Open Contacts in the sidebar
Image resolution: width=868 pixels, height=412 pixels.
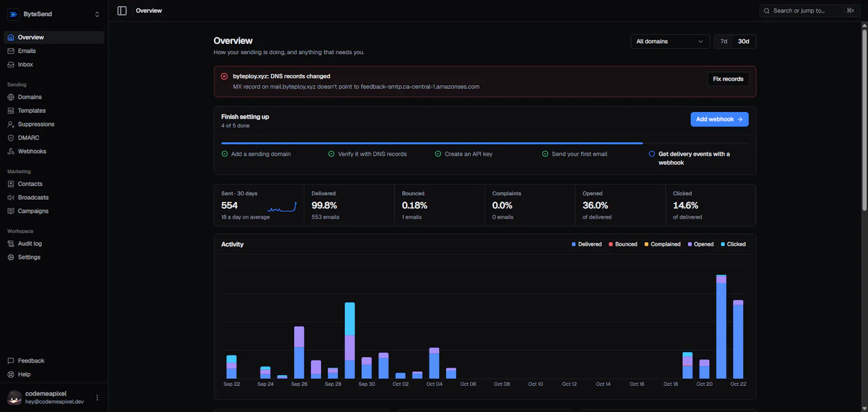(54, 184)
